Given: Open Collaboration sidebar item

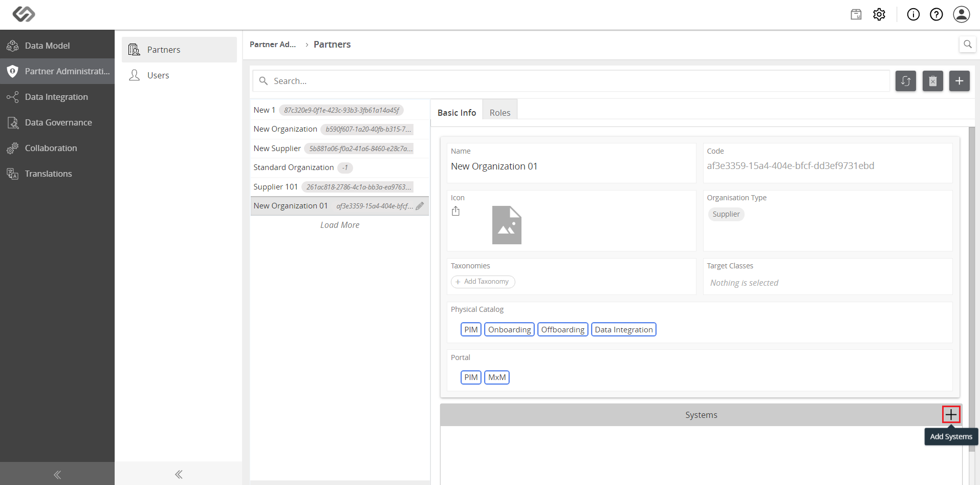Looking at the screenshot, I should (57, 148).
